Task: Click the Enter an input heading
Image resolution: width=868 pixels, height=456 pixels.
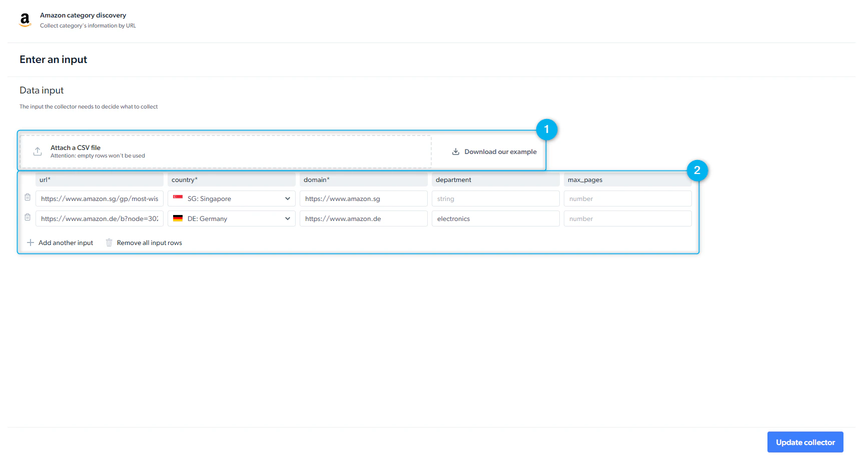Action: 53,59
